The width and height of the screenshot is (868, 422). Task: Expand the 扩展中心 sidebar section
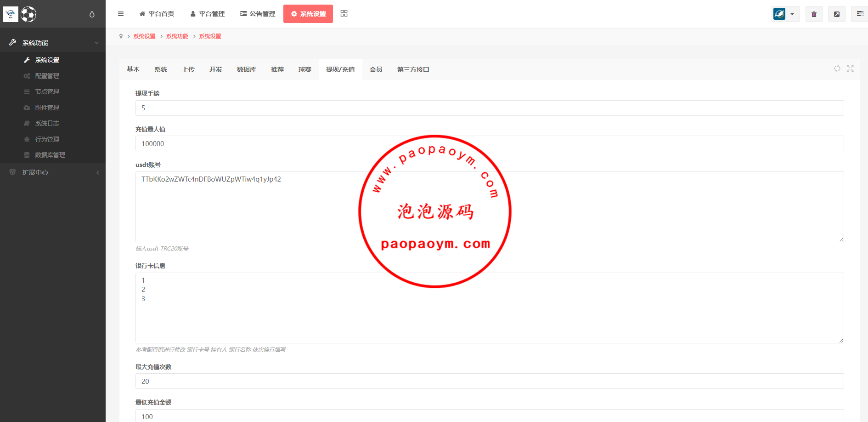pos(53,172)
